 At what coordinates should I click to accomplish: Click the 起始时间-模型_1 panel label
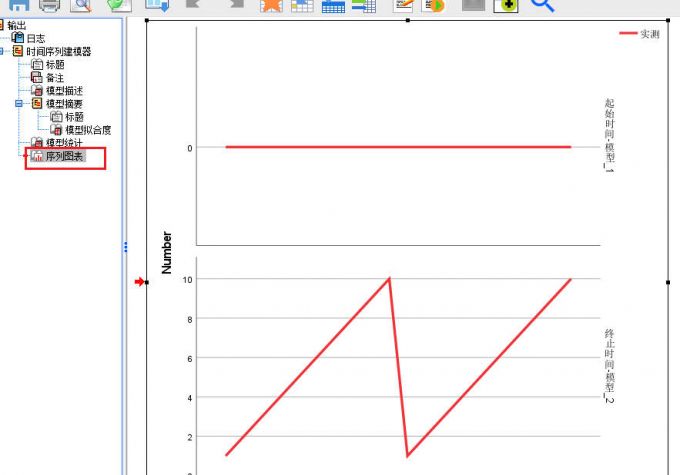tap(609, 135)
